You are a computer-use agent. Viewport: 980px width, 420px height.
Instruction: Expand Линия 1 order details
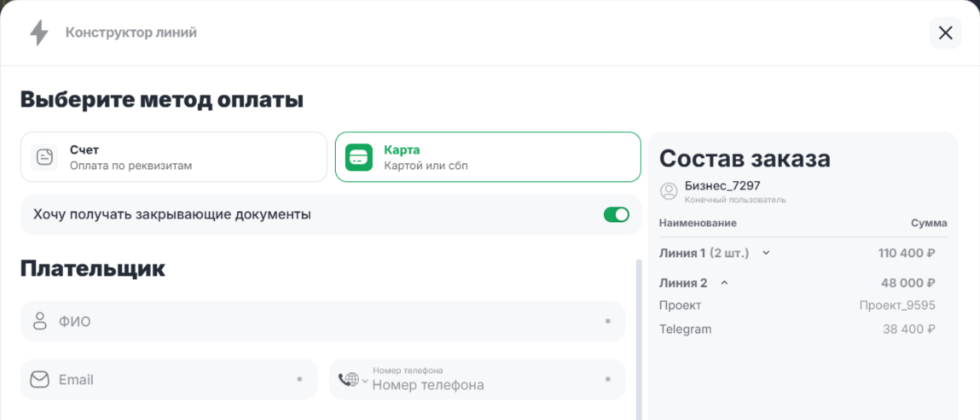click(766, 253)
